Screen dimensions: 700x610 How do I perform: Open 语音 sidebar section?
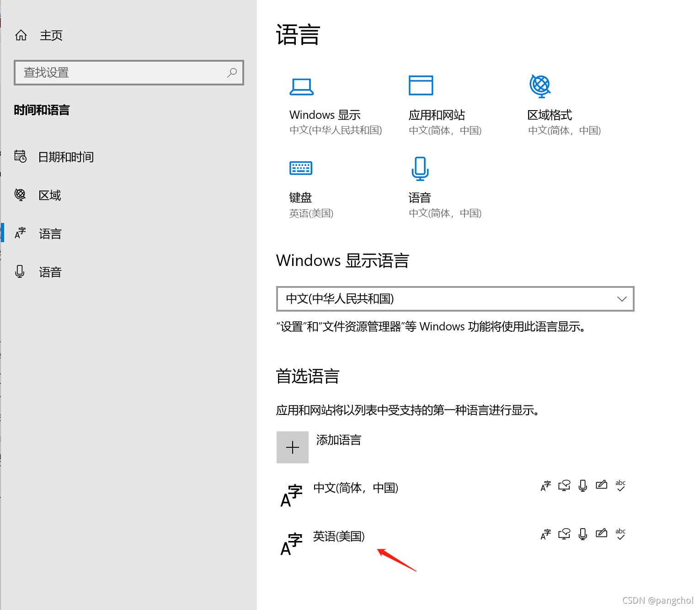point(50,271)
